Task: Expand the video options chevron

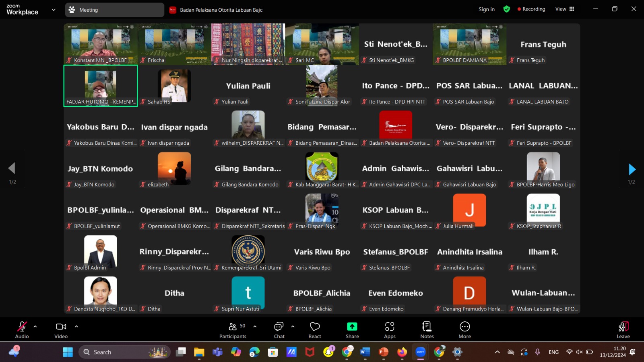Action: pos(76,326)
